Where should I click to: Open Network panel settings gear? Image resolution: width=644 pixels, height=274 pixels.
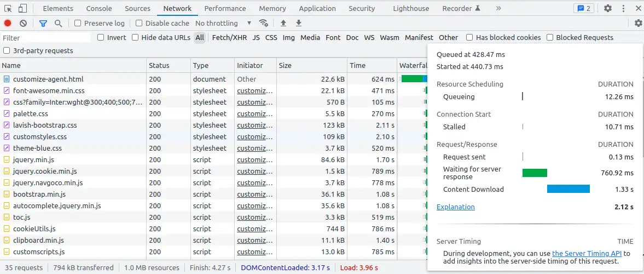638,24
